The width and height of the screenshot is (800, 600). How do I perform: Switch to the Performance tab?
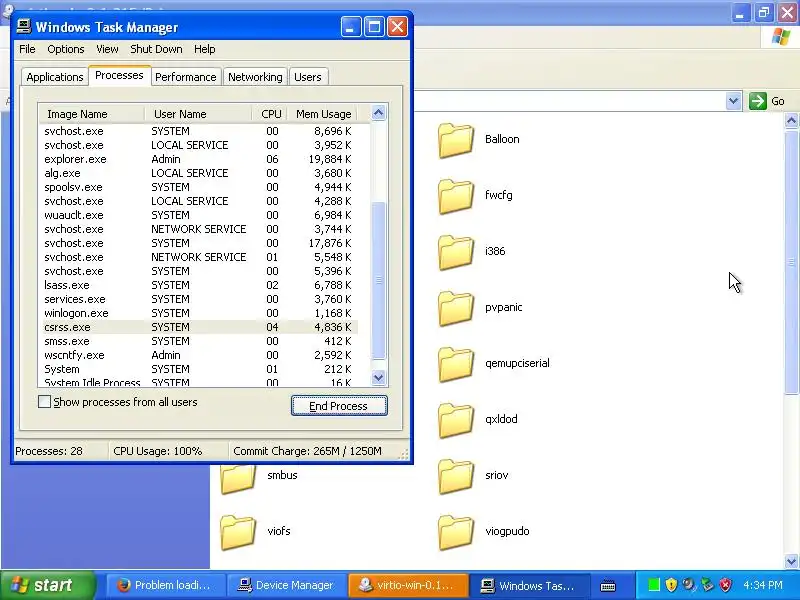point(186,77)
